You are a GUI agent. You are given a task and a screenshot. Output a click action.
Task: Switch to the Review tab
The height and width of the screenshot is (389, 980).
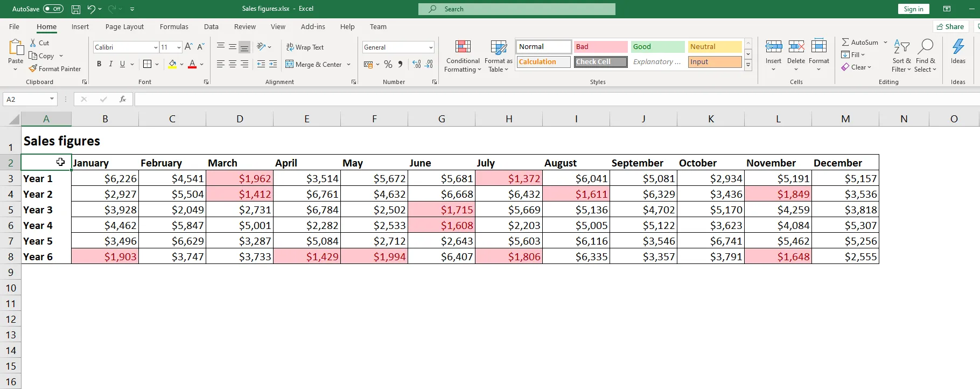(x=245, y=26)
